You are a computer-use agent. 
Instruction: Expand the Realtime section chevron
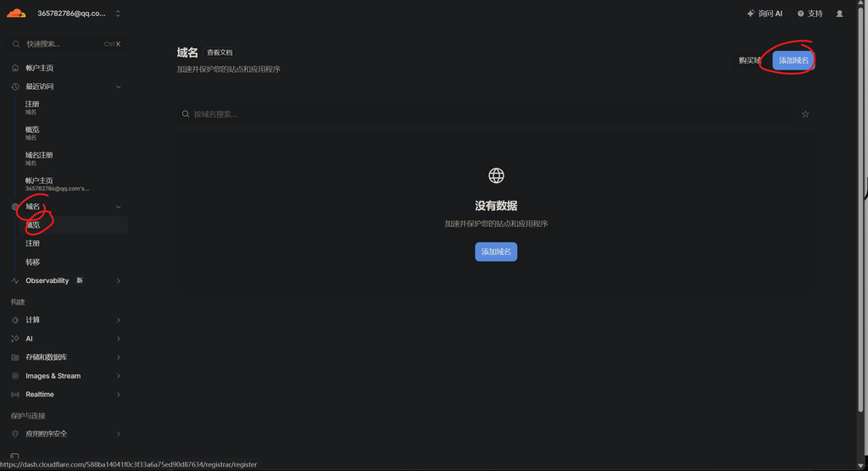(x=118, y=395)
